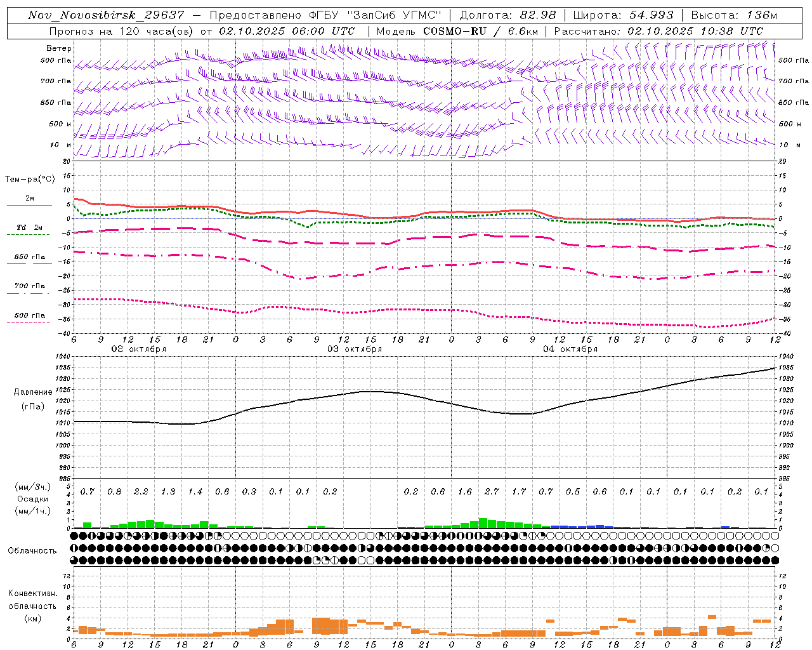Screen dimensions: 812x650
Task: Click precipitation value 0.8
Action: 114,492
